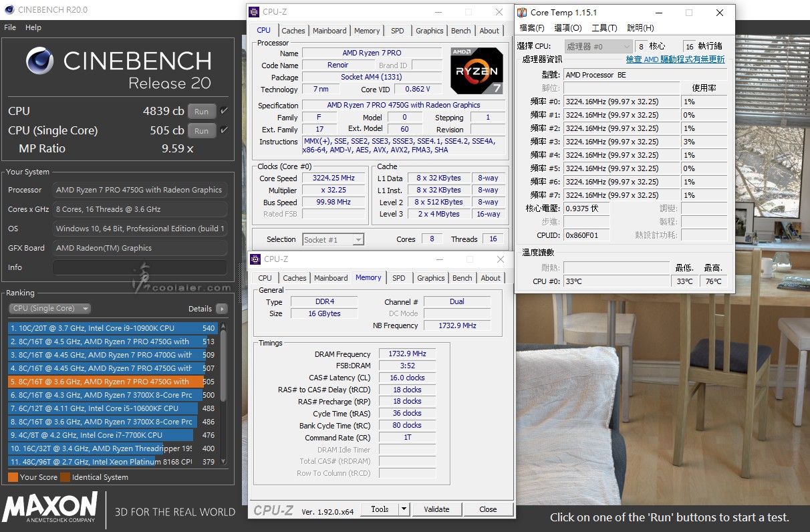Open the 工具(T) menu in Core Temp
The image size is (810, 532).
pyautogui.click(x=604, y=28)
